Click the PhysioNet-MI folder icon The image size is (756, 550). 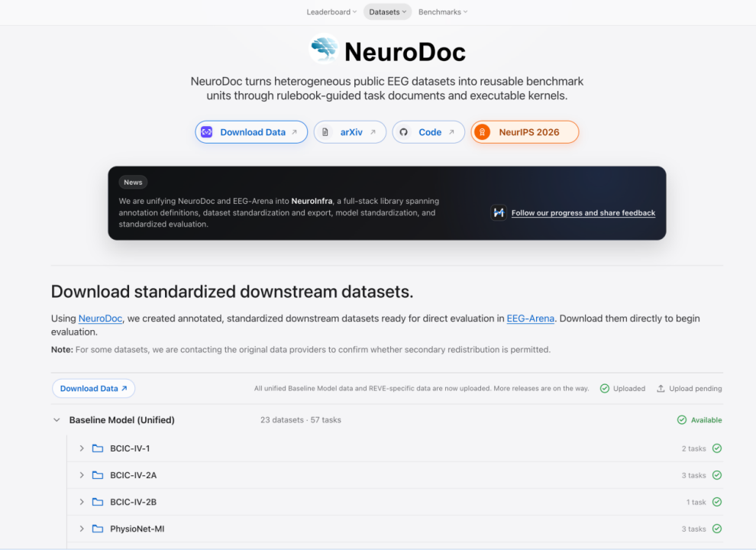point(98,529)
